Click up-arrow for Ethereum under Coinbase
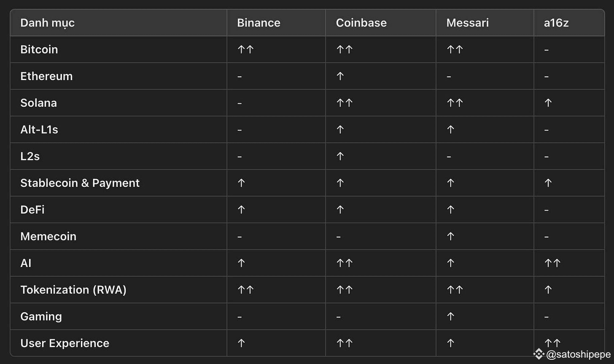Viewport: 614px width, 364px height. (340, 76)
